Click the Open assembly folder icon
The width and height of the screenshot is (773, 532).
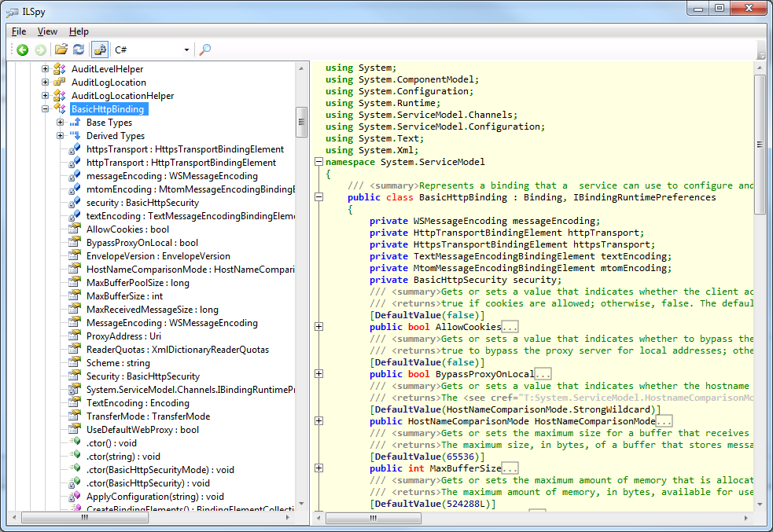pyautogui.click(x=61, y=50)
